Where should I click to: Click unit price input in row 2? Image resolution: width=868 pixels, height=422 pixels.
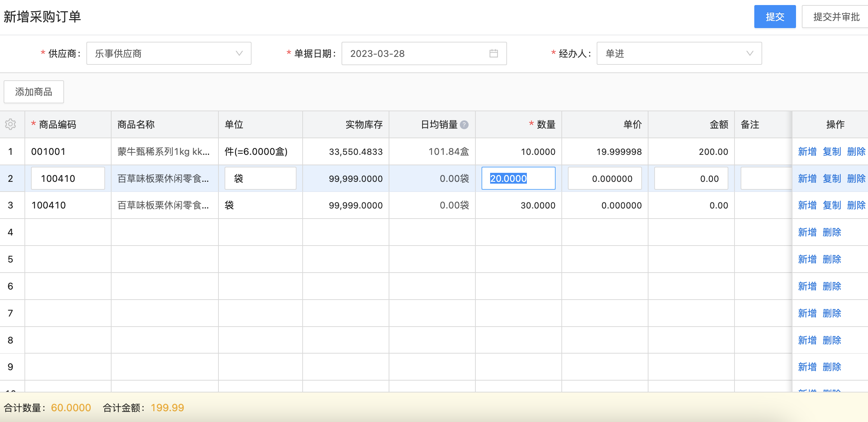click(605, 178)
